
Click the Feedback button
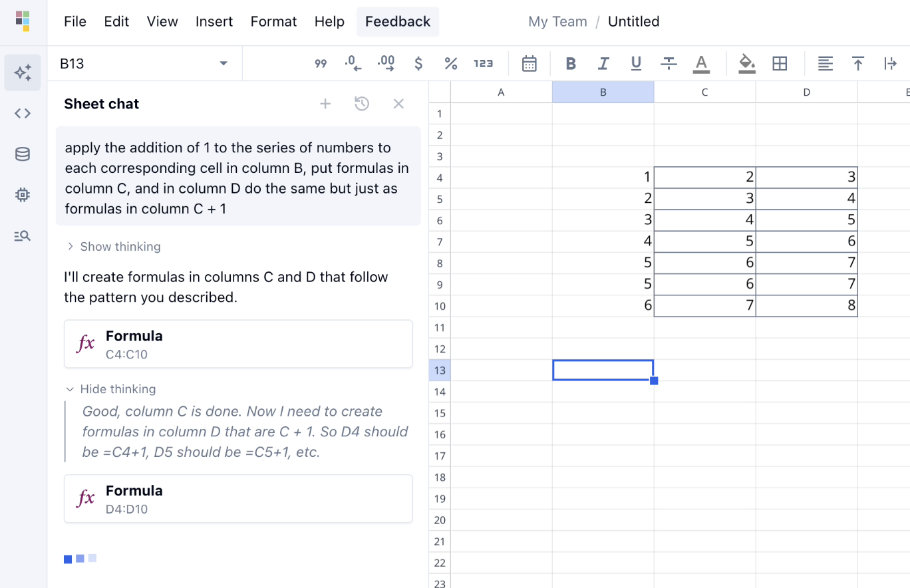coord(398,21)
